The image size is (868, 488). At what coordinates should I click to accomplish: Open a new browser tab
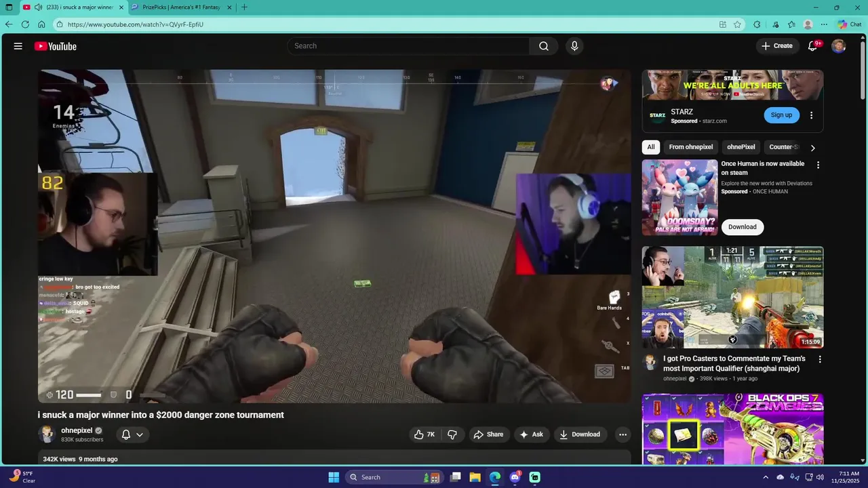coord(244,7)
